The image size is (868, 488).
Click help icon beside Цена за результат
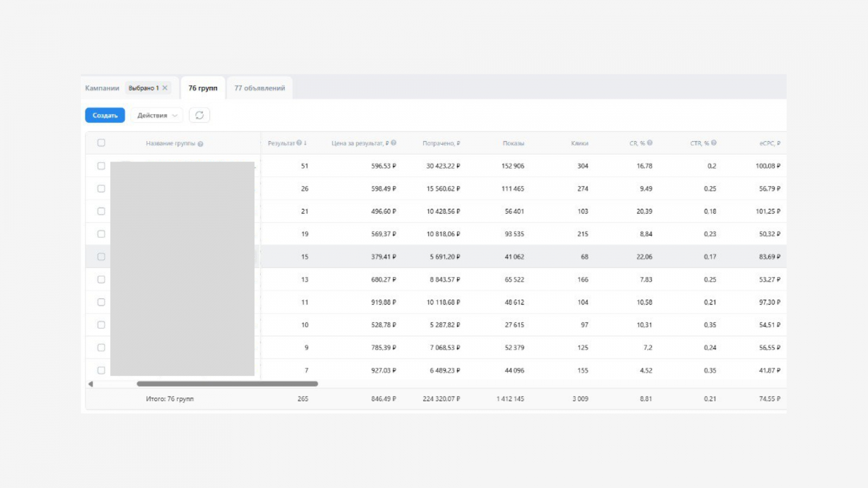[x=393, y=143]
